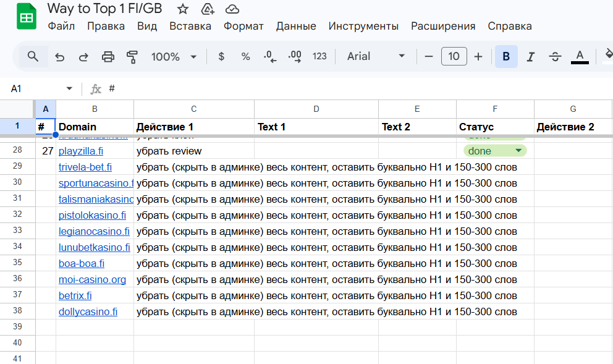Toggle strikethrough text formatting
The height and width of the screenshot is (364, 613).
pos(555,57)
